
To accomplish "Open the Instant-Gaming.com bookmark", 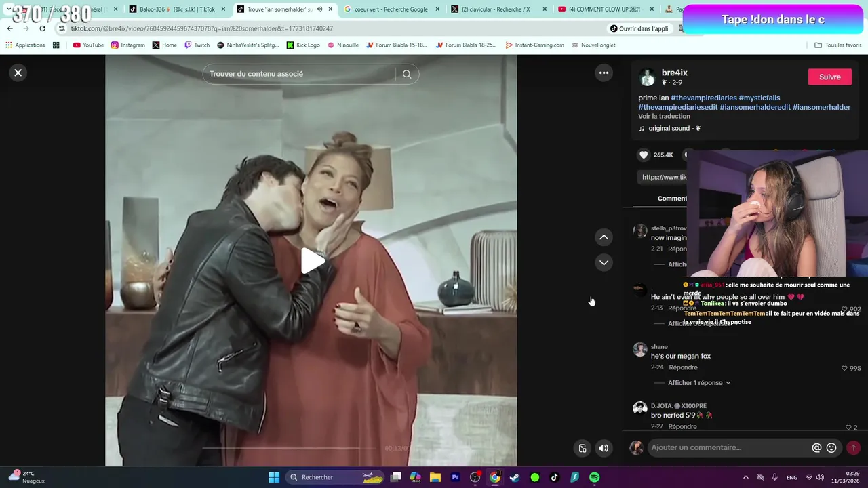I will (x=534, y=45).
